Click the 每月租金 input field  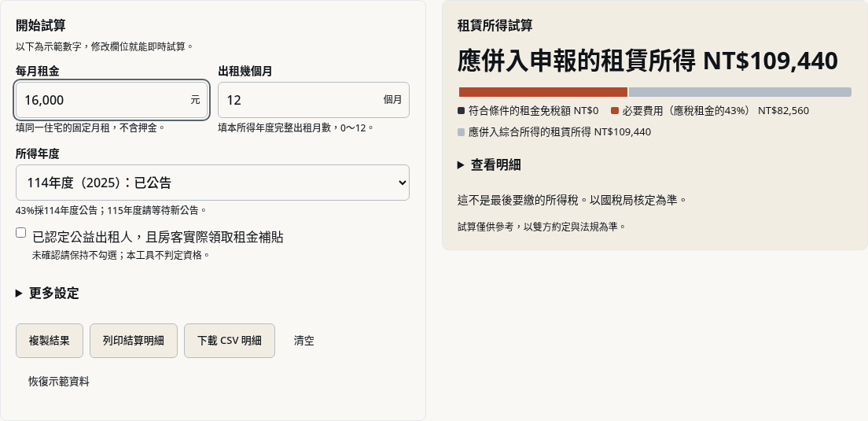tap(112, 100)
